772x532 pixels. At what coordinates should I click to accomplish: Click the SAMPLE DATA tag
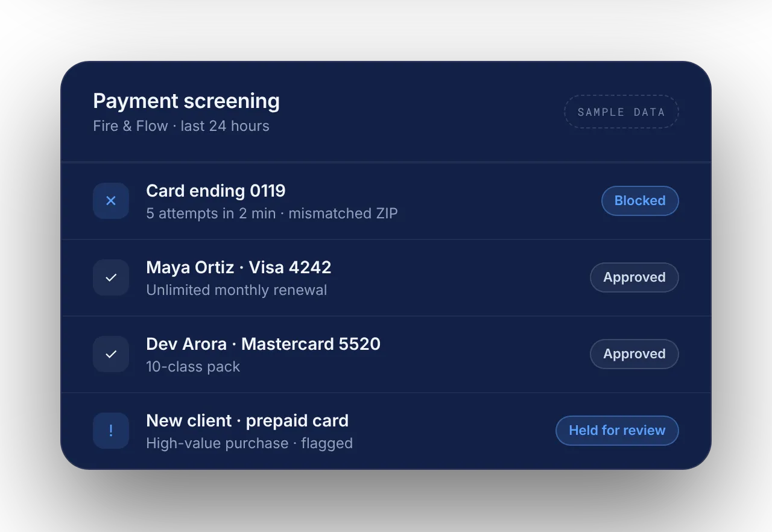621,112
